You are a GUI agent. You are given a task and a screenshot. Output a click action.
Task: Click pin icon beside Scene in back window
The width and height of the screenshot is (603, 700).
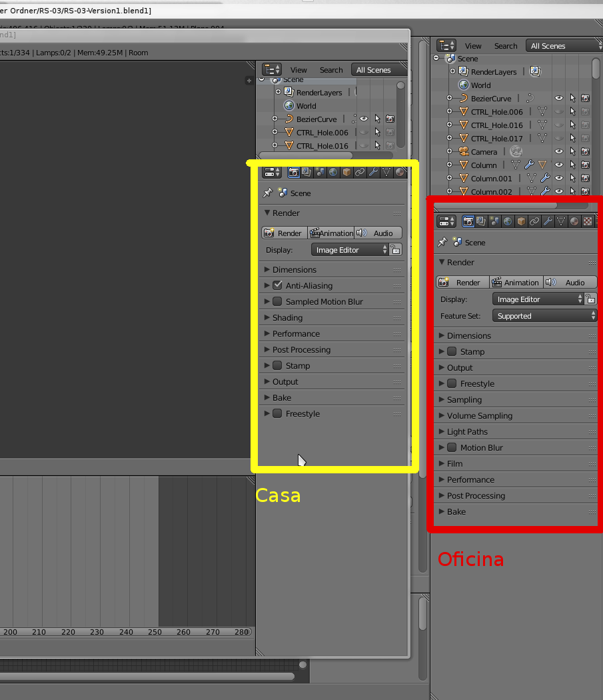(442, 243)
